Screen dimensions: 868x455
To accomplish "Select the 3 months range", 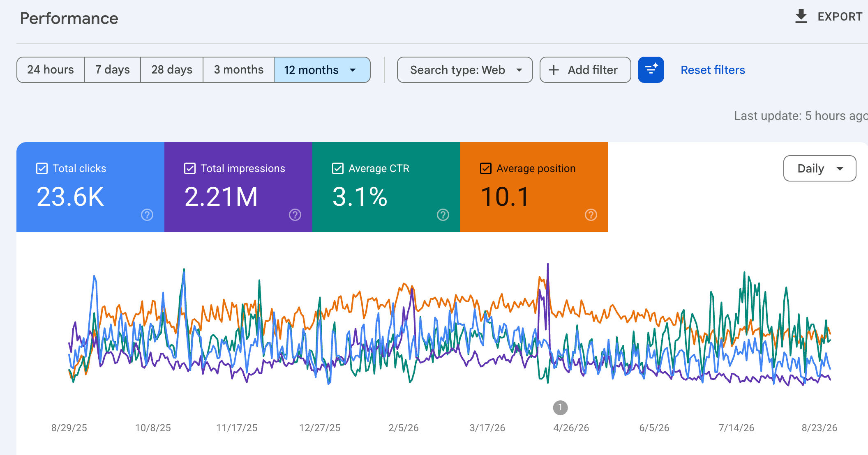I will click(x=238, y=70).
